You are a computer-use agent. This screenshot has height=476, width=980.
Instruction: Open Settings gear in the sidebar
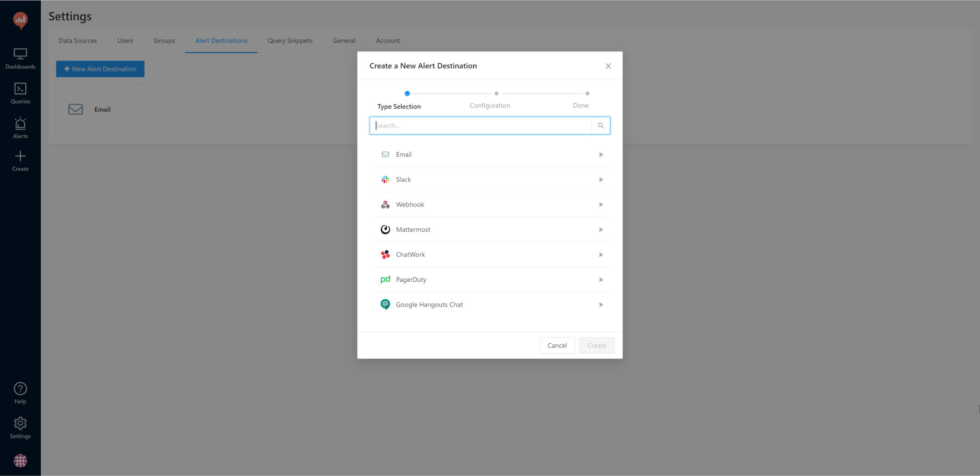tap(20, 428)
